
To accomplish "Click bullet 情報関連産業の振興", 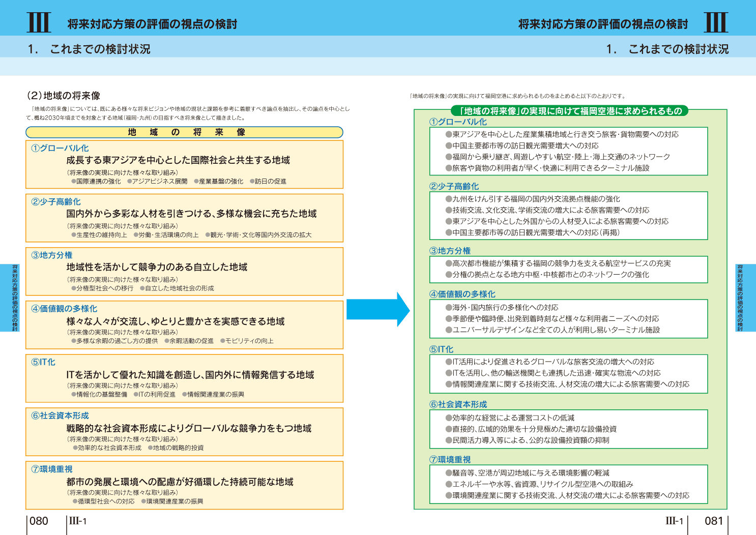I will point(213,394).
